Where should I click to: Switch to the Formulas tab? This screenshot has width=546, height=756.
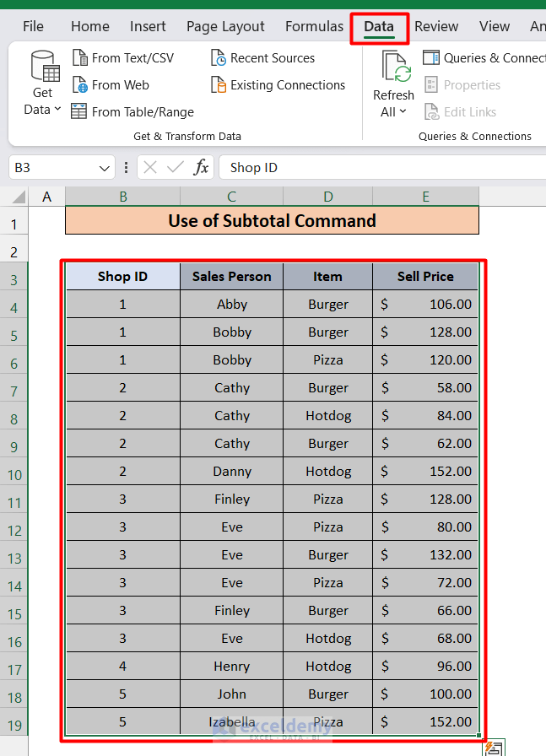(314, 27)
